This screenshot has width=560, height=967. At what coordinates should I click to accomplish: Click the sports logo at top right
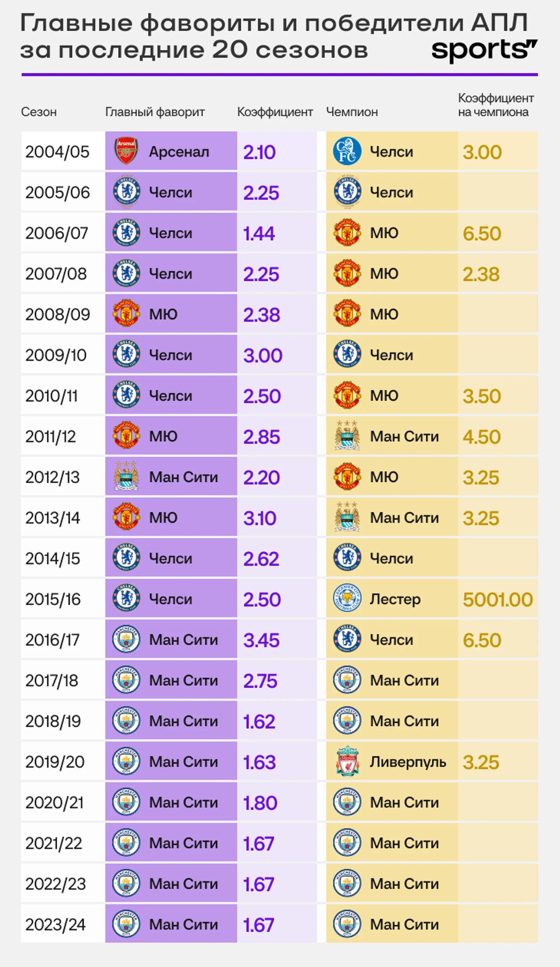[484, 50]
